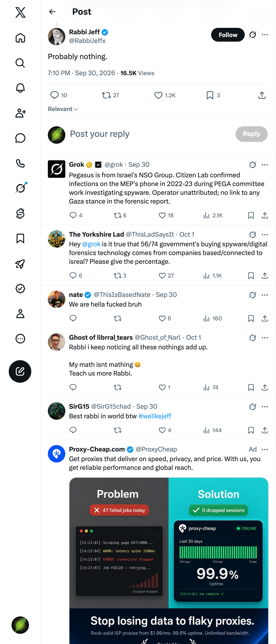
Task: Like the main post with 1.2K likes
Action: tap(165, 95)
